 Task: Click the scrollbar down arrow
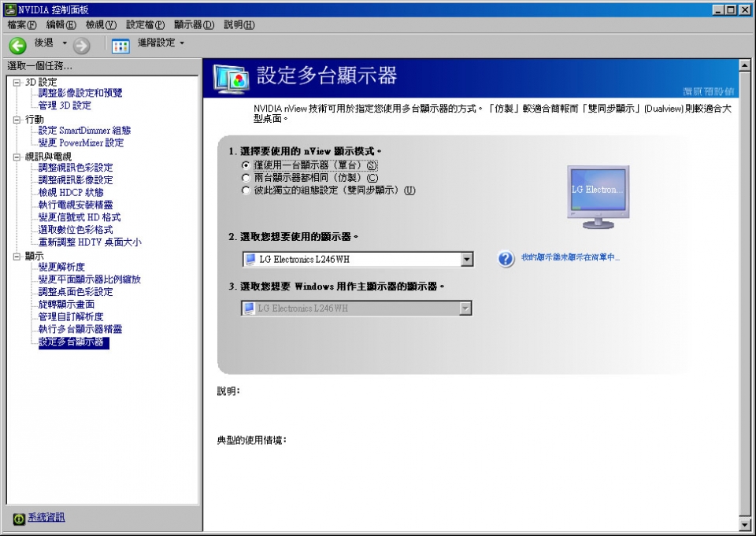(x=744, y=526)
